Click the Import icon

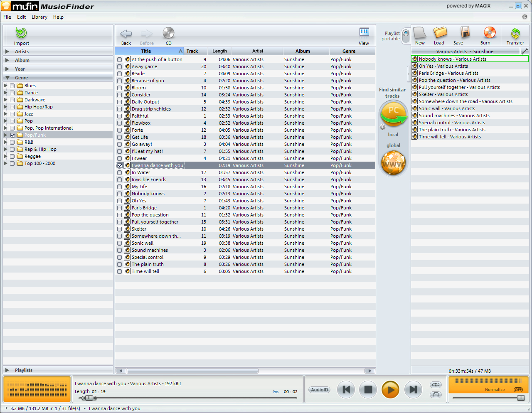(21, 33)
